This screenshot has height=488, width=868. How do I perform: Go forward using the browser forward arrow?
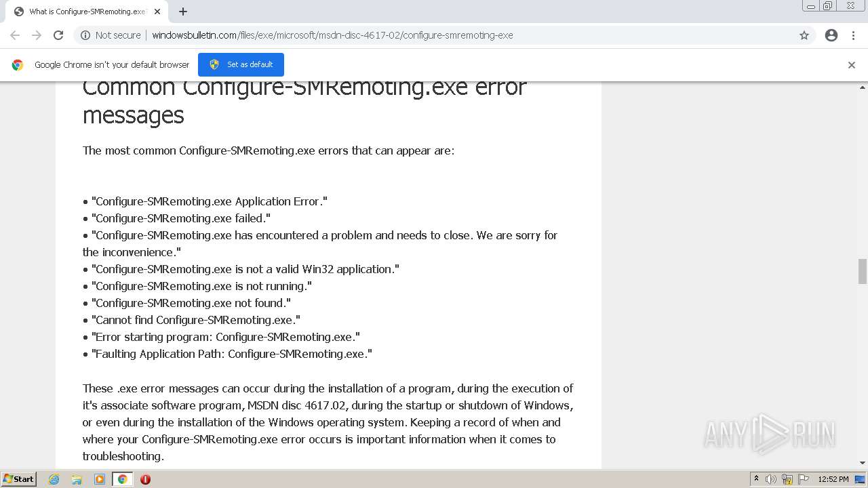tap(37, 35)
